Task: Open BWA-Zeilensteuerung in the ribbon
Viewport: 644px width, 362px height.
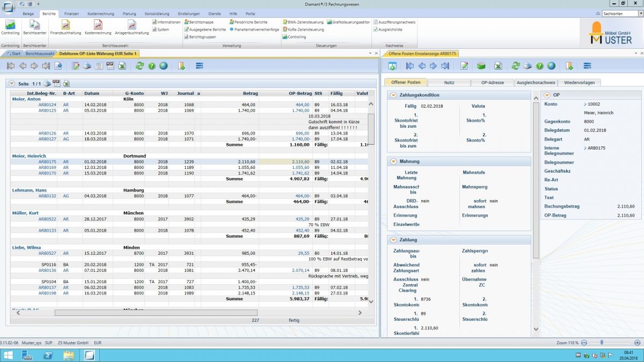Action: (303, 22)
